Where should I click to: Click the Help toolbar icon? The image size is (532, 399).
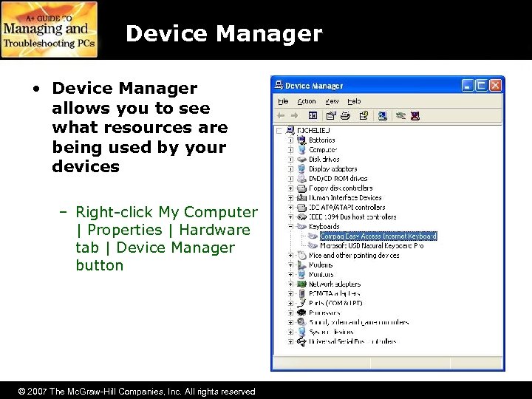(364, 116)
